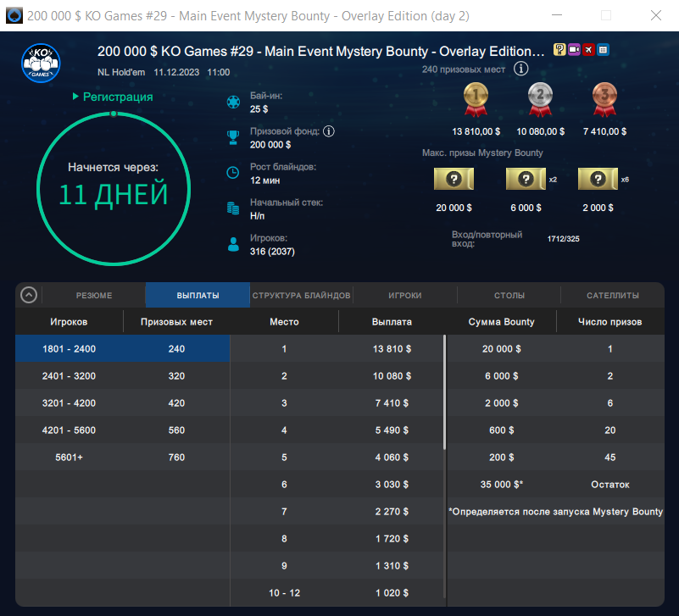The image size is (679, 616).
Task: Click the Выплата column header
Action: point(392,322)
